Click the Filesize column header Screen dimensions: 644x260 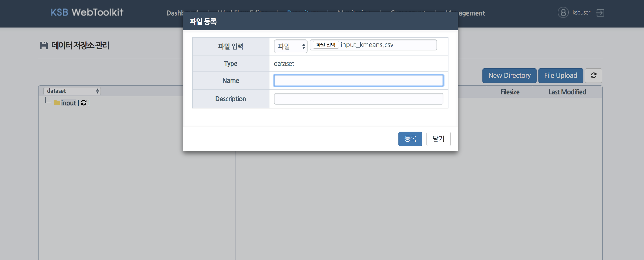click(510, 92)
